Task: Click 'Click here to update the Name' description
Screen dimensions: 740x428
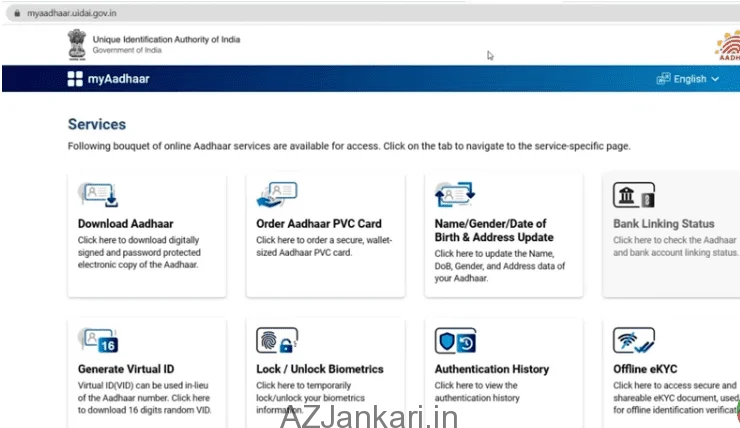Action: pos(500,266)
